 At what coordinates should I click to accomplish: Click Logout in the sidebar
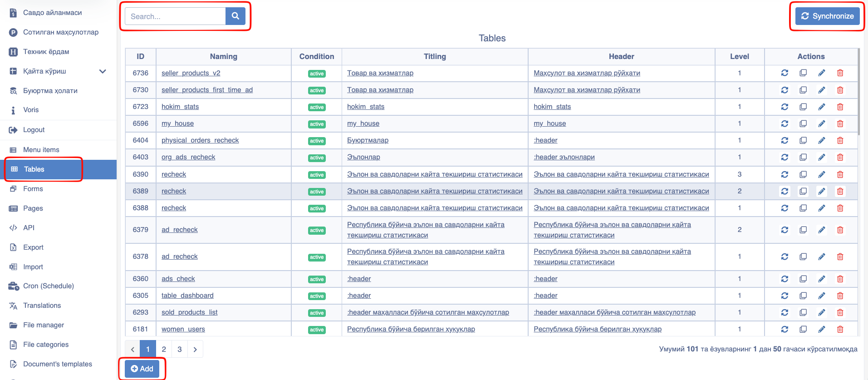tap(34, 130)
